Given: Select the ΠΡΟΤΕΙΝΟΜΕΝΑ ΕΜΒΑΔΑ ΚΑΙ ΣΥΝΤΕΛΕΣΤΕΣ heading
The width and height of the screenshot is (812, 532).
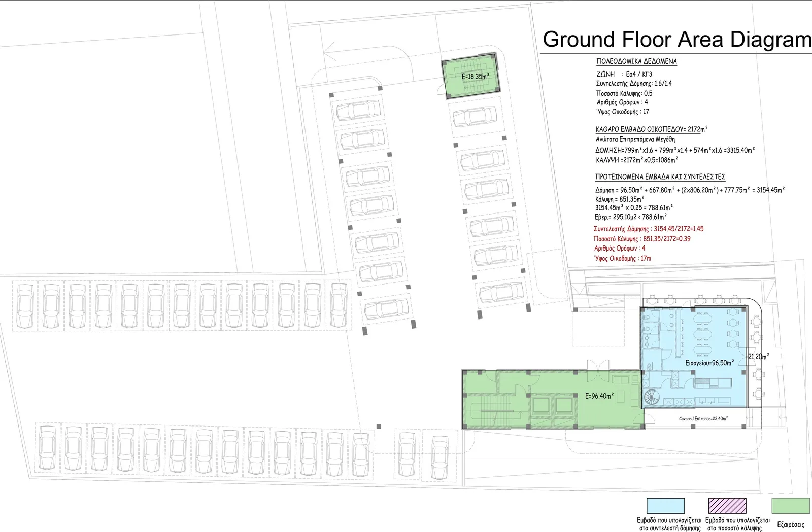Looking at the screenshot, I should click(x=660, y=176).
